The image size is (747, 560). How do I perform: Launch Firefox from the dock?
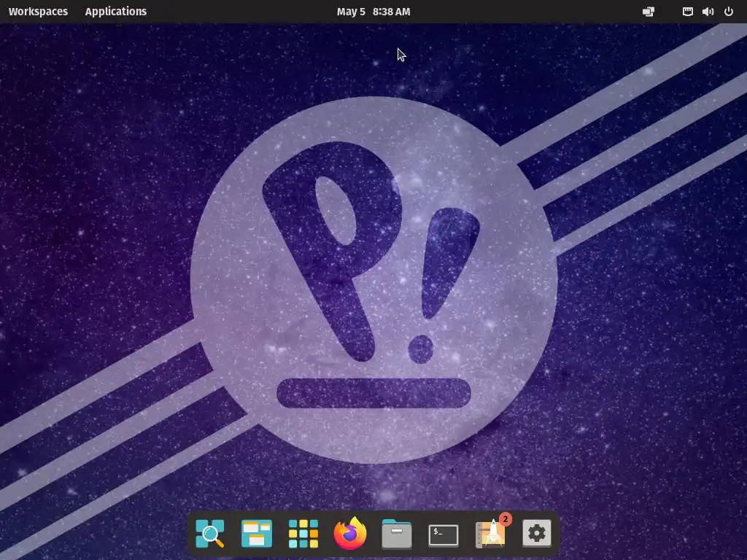[350, 533]
